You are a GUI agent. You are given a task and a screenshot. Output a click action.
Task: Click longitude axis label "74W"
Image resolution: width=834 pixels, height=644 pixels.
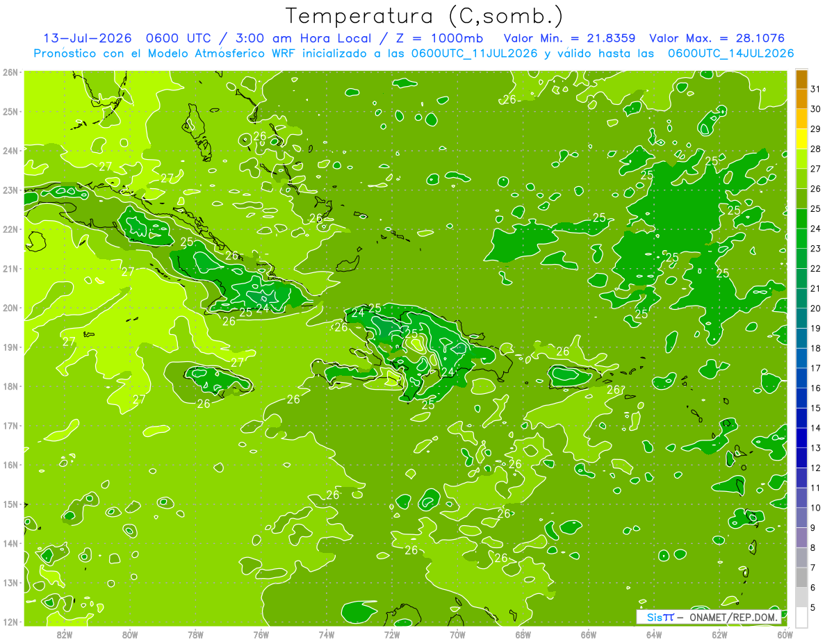(327, 634)
